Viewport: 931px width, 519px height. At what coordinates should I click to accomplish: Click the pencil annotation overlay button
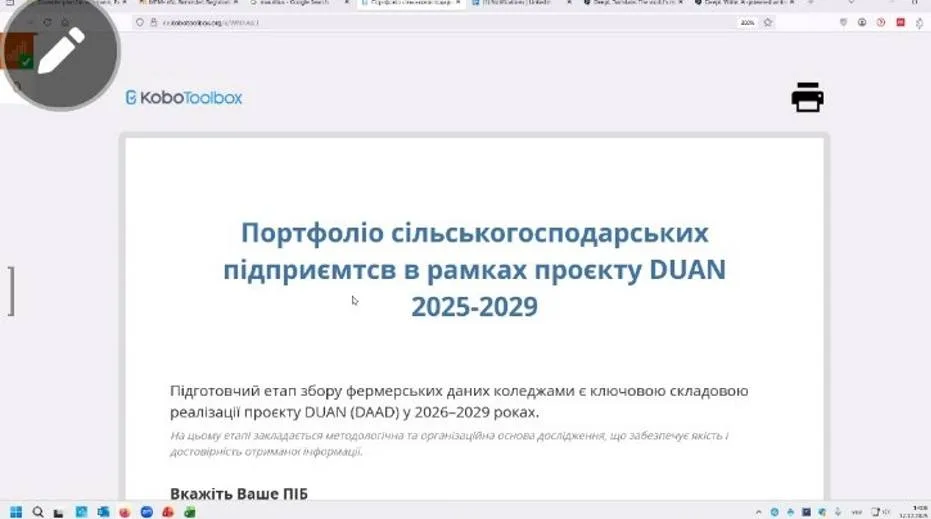click(61, 50)
